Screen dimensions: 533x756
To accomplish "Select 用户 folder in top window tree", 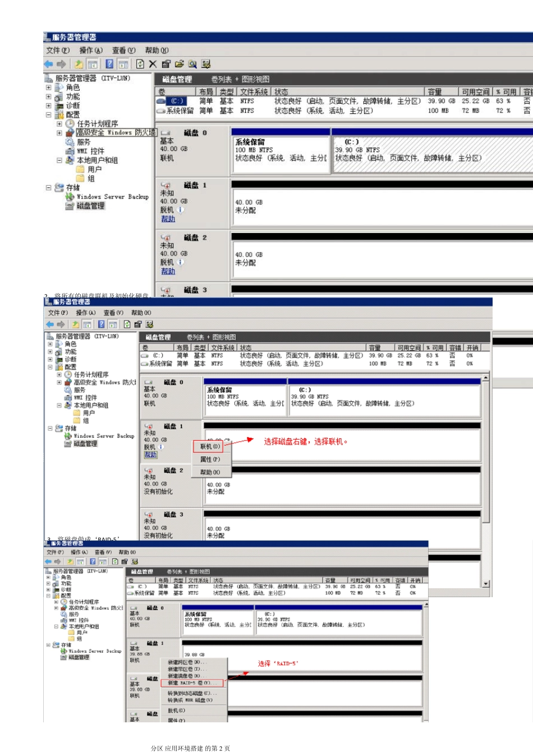I will tap(95, 169).
